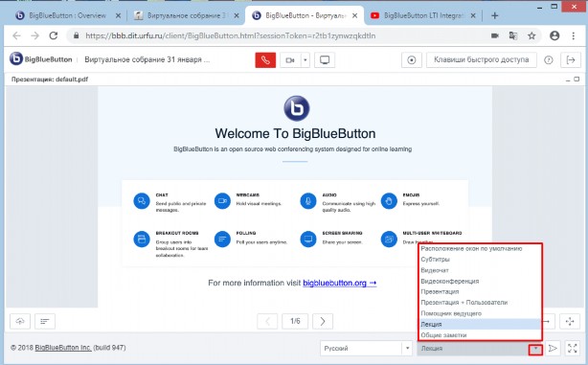588x365 pixels.
Task: Minimize the presentation window panel
Action: click(x=568, y=80)
